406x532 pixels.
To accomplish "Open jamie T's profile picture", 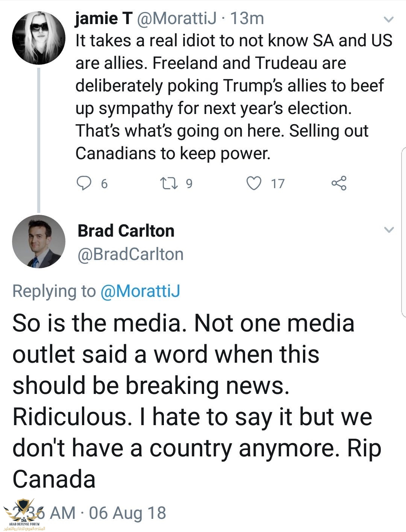I will (38, 38).
